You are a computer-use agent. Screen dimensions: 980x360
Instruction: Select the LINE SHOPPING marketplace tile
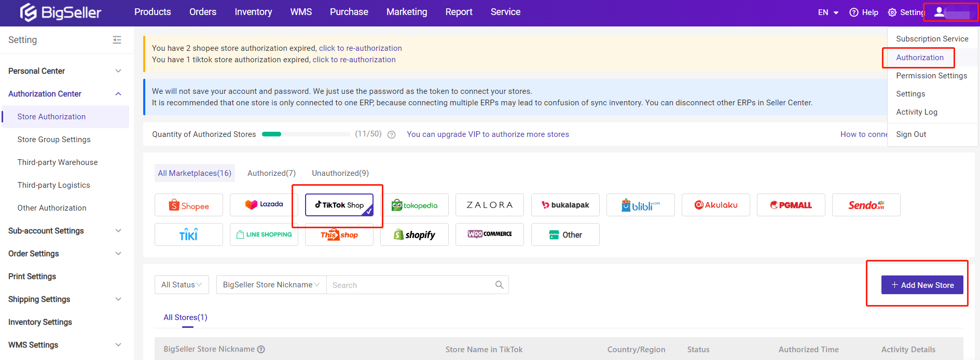[x=264, y=234]
